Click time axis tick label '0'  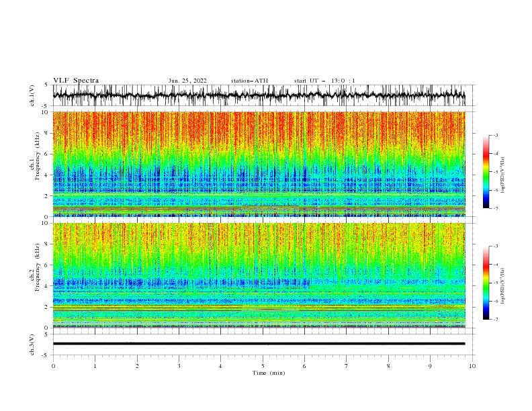click(x=53, y=366)
